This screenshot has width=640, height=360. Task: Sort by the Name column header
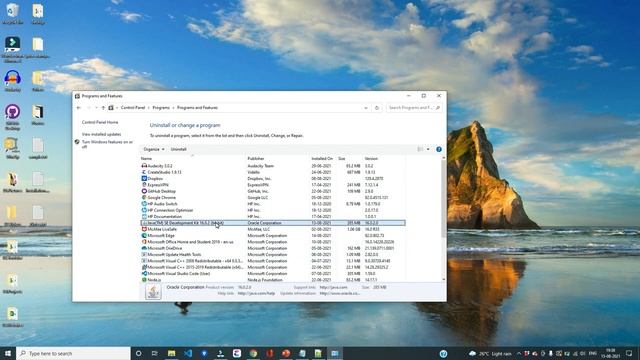point(192,158)
